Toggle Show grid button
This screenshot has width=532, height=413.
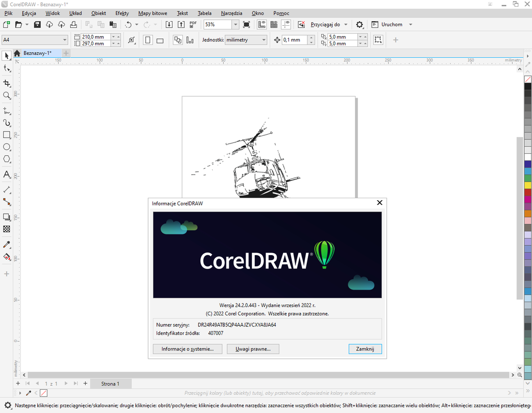[274, 24]
